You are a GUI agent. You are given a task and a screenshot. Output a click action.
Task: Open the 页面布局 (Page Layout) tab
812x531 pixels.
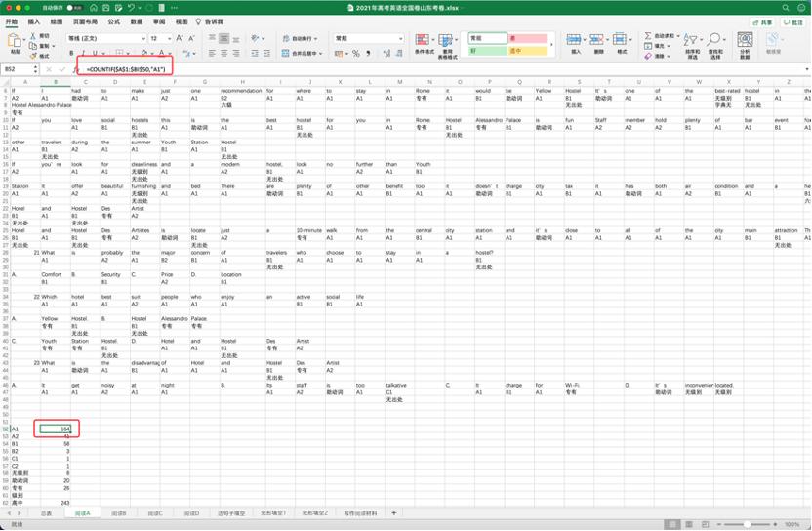tap(85, 21)
